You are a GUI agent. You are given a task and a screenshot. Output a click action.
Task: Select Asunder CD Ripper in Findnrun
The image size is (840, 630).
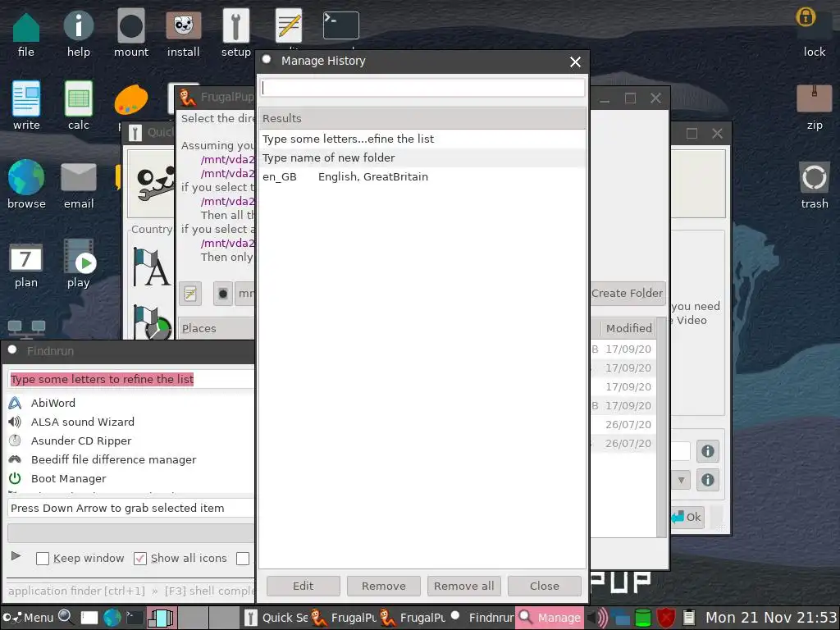[130, 441]
